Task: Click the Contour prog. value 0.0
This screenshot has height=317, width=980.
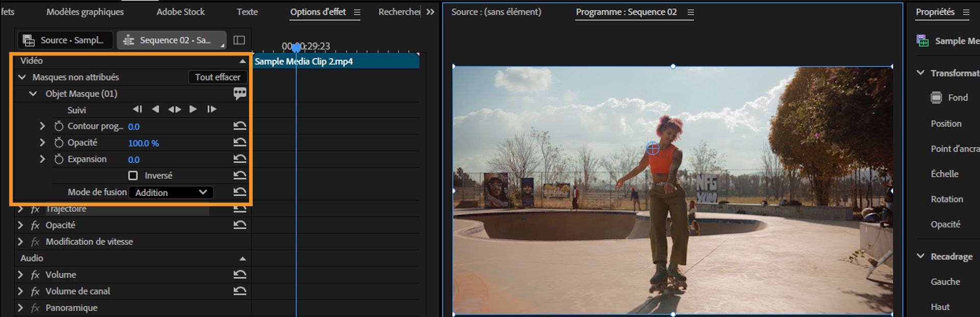Action: coord(134,127)
